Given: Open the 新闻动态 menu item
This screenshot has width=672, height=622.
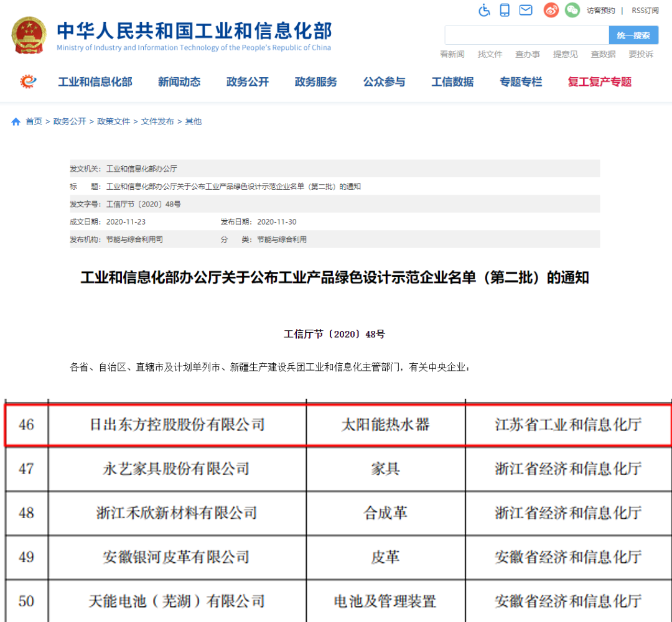Looking at the screenshot, I should click(x=179, y=82).
